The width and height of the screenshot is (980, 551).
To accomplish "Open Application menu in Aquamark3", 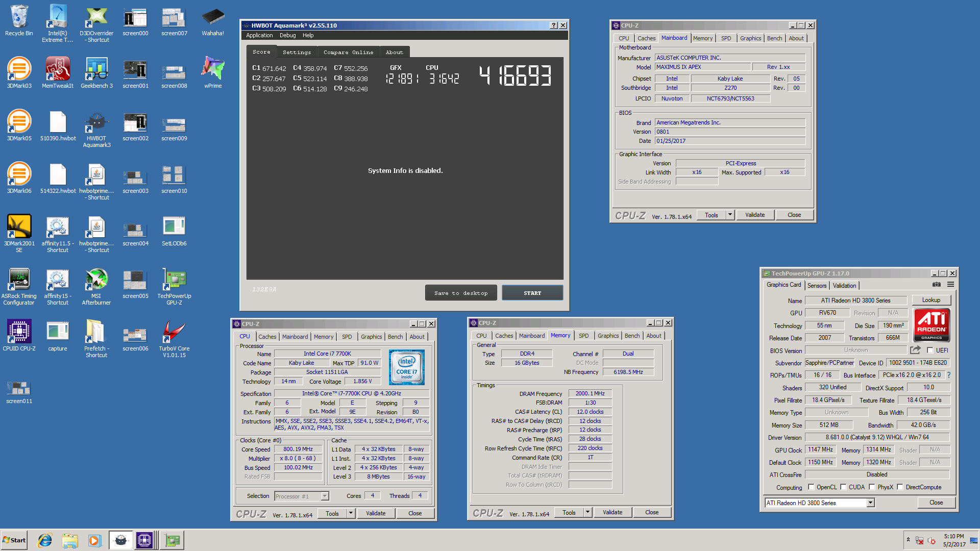I will (x=259, y=35).
